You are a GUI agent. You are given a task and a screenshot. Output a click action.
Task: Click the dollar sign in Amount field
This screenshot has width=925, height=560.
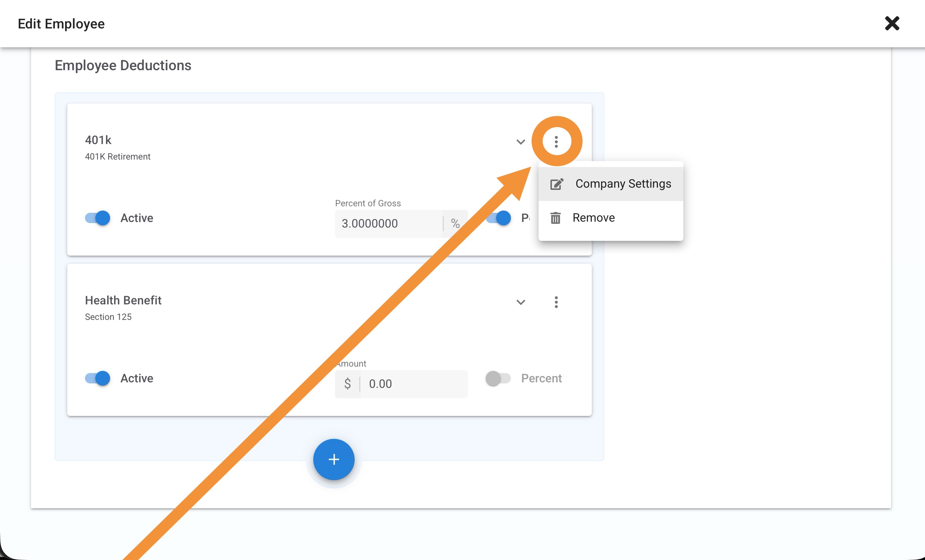coord(348,383)
